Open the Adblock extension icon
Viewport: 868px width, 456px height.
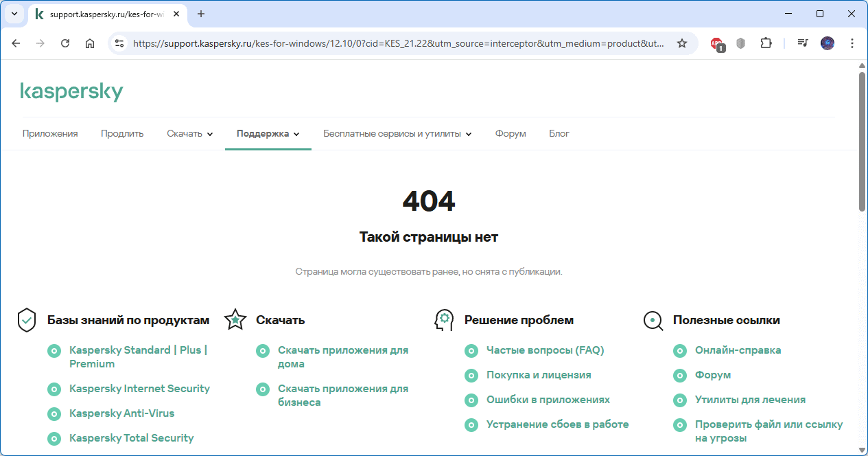coord(717,44)
